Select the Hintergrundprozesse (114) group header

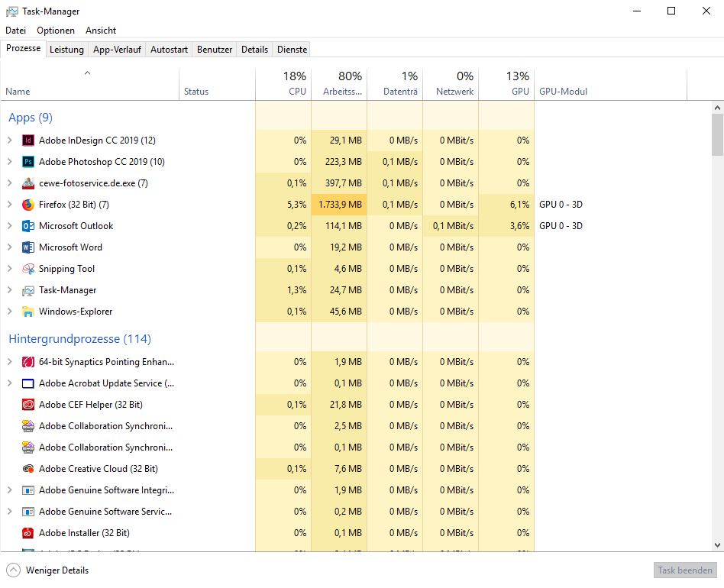point(79,339)
